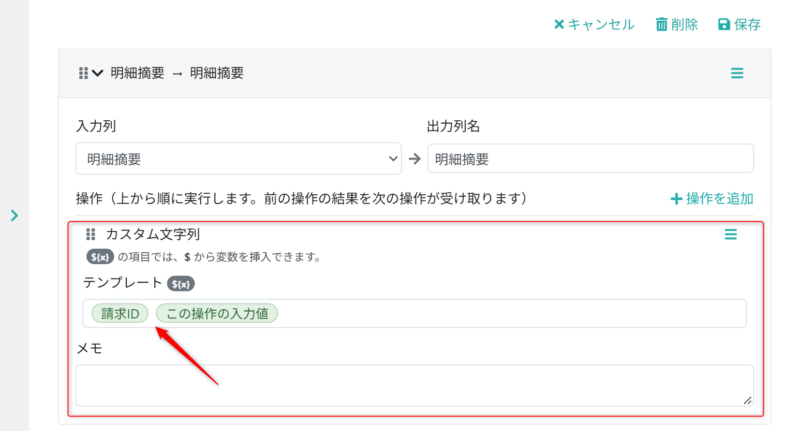Click 操作を追加 to add an operation
The height and width of the screenshot is (431, 800).
pyautogui.click(x=712, y=198)
